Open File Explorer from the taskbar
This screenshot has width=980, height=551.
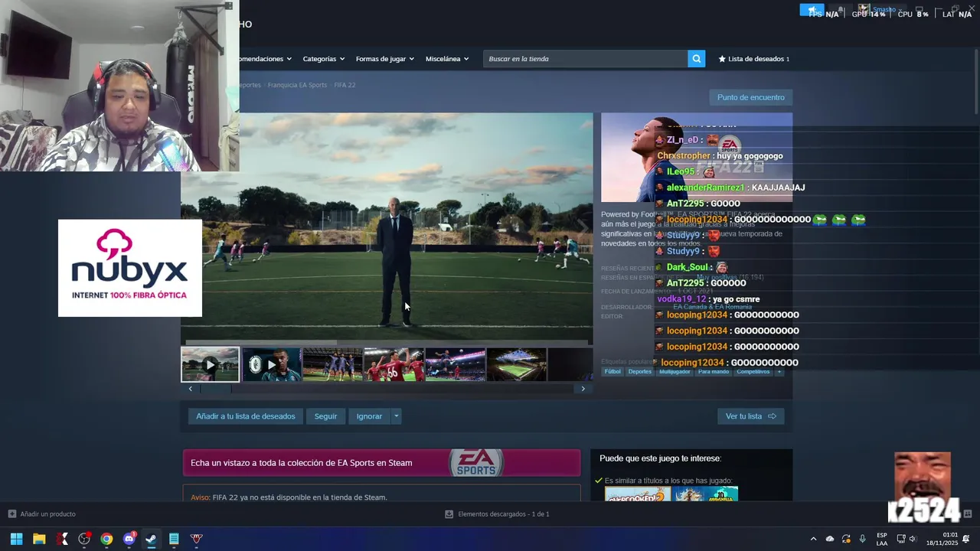click(39, 539)
